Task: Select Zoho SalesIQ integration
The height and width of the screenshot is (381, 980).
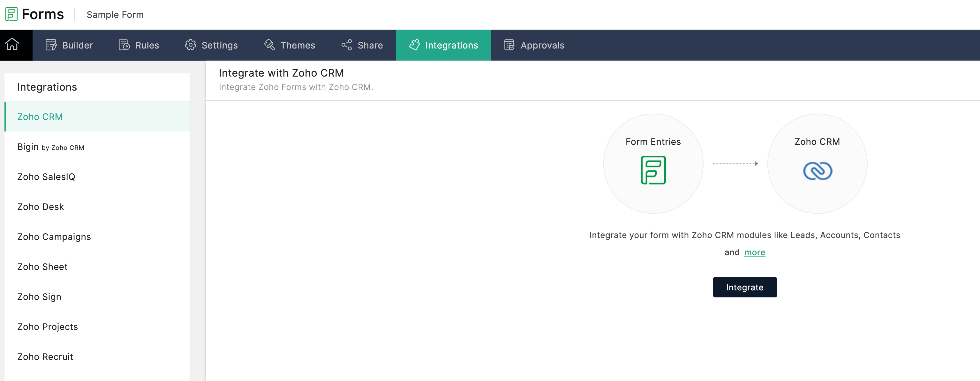Action: [x=97, y=177]
